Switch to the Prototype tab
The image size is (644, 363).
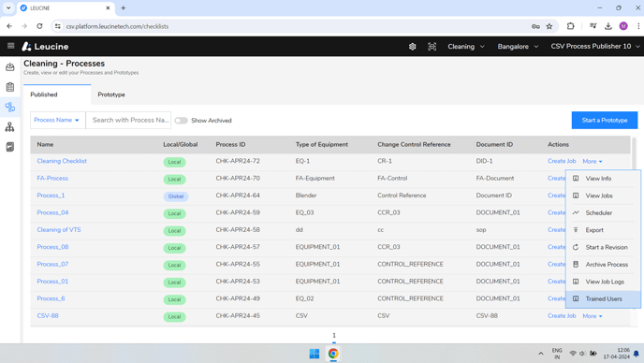(x=111, y=94)
